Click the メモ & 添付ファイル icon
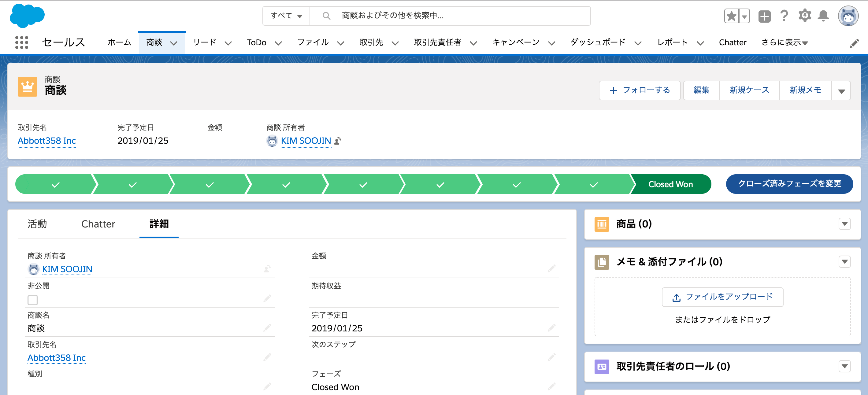This screenshot has width=868, height=395. (602, 262)
